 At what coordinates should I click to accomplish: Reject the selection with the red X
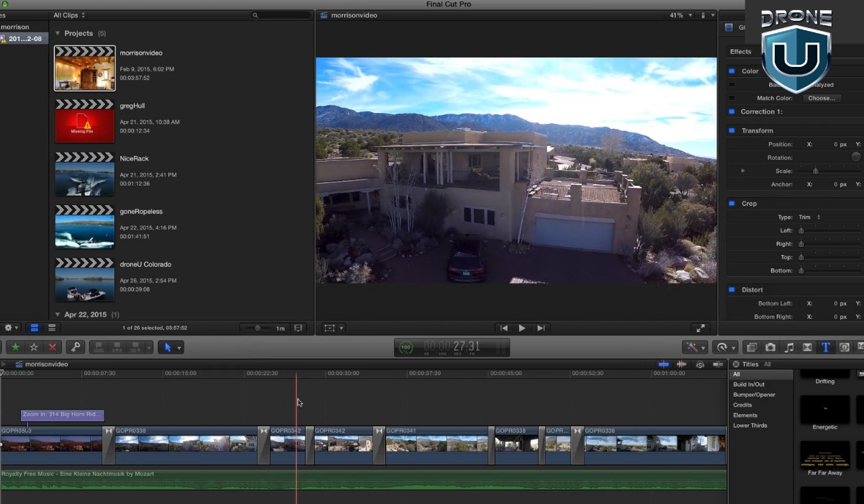52,347
